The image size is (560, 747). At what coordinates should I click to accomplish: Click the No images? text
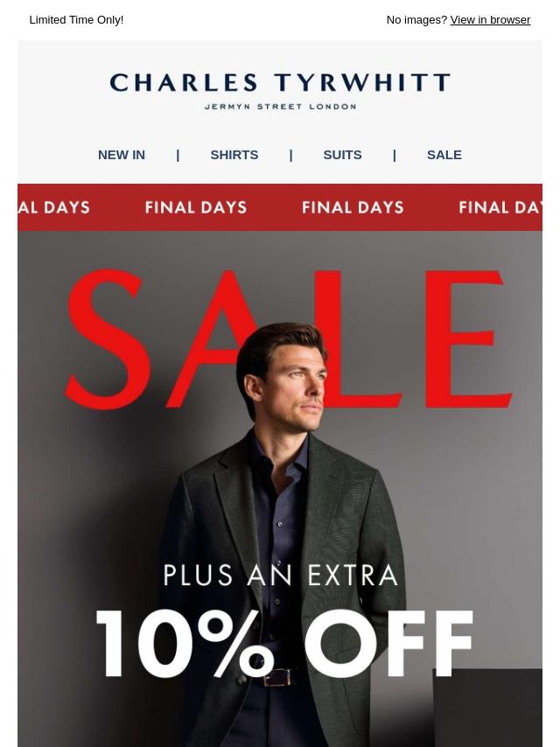(416, 20)
